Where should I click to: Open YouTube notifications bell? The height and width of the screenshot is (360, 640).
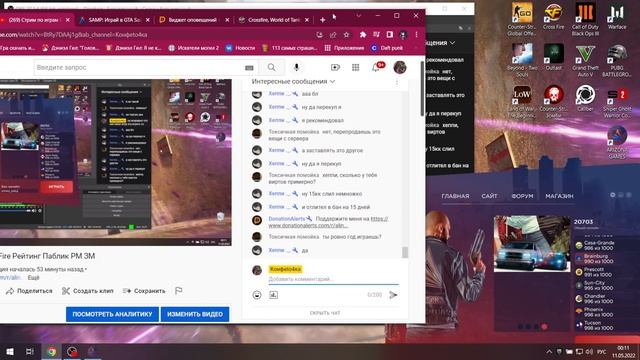376,67
